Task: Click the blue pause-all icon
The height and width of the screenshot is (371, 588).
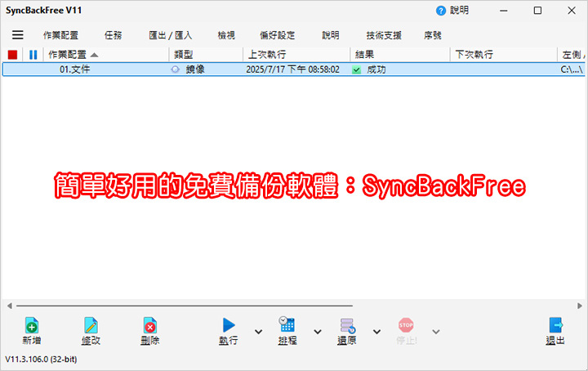Action: point(33,55)
